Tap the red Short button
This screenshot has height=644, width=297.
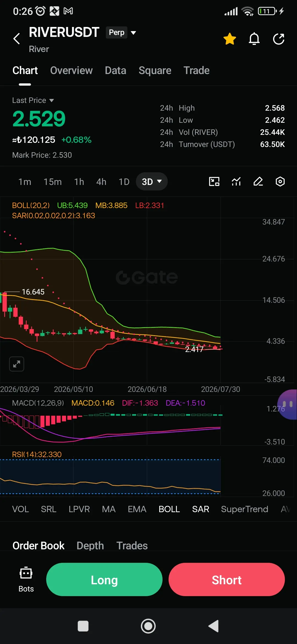click(227, 579)
